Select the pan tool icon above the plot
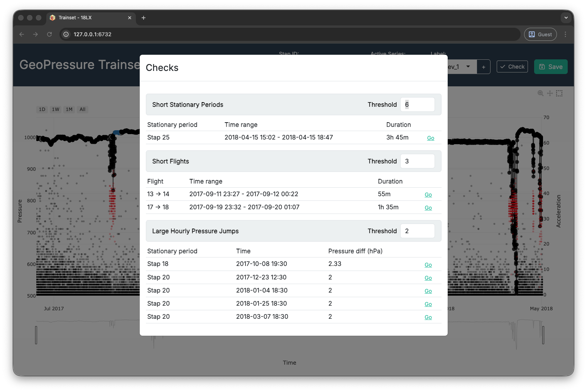587x392 pixels. 550,93
